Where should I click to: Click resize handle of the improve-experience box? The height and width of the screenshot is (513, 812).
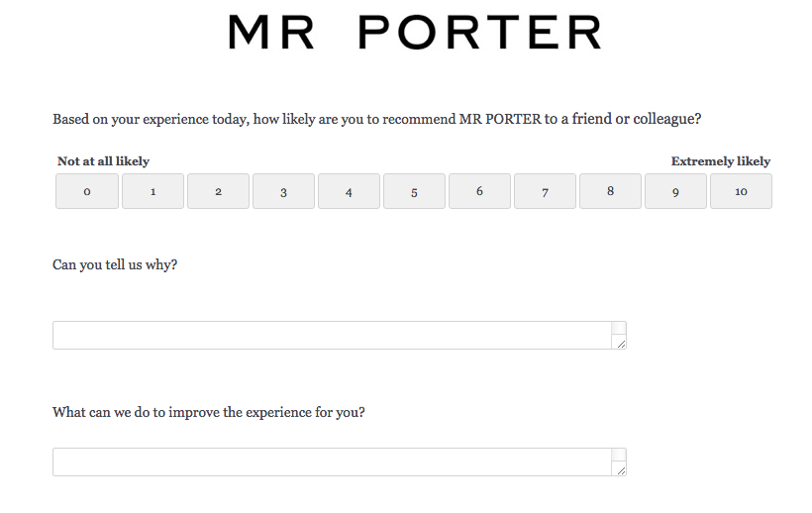(620, 469)
